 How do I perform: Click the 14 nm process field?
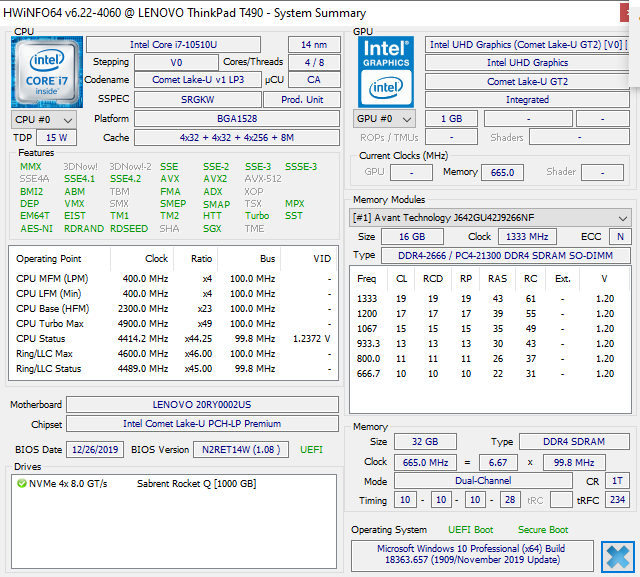[x=314, y=44]
